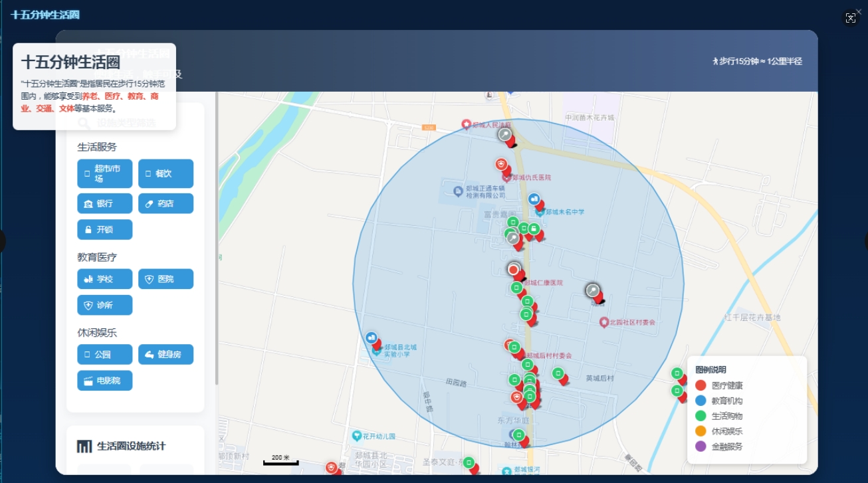Open the blue marker at 郯城县北城实验小学
Screen dimensions: 868x483
[372, 338]
